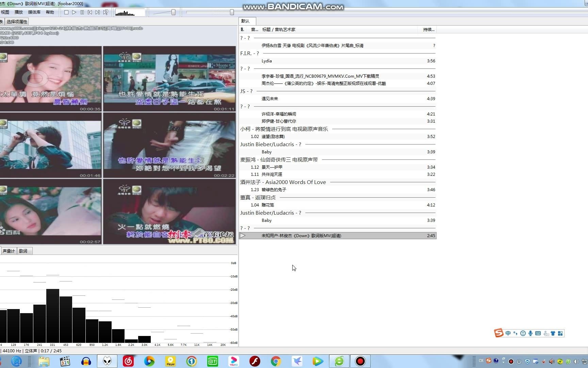
Task: Click the playback seek bar handle
Action: click(232, 12)
